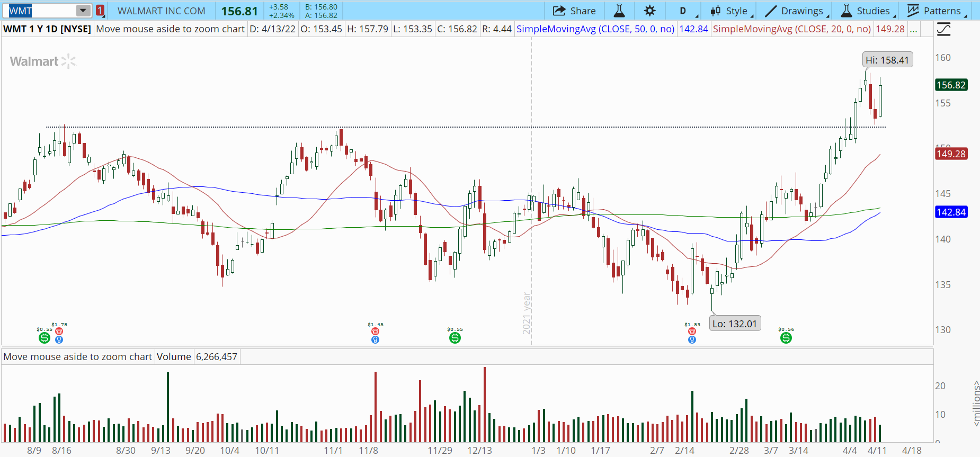Click the $0.56 dividend marker near 3/14
The height and width of the screenshot is (457, 980).
point(786,337)
